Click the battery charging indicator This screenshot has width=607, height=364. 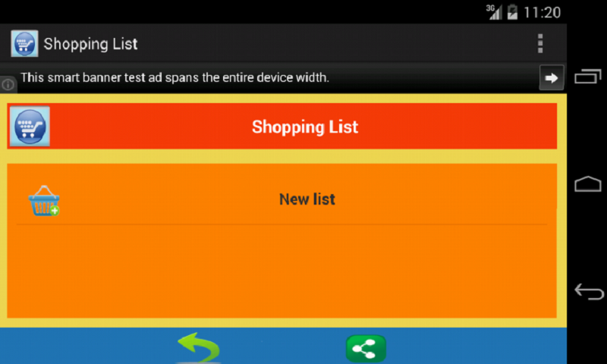(512, 12)
